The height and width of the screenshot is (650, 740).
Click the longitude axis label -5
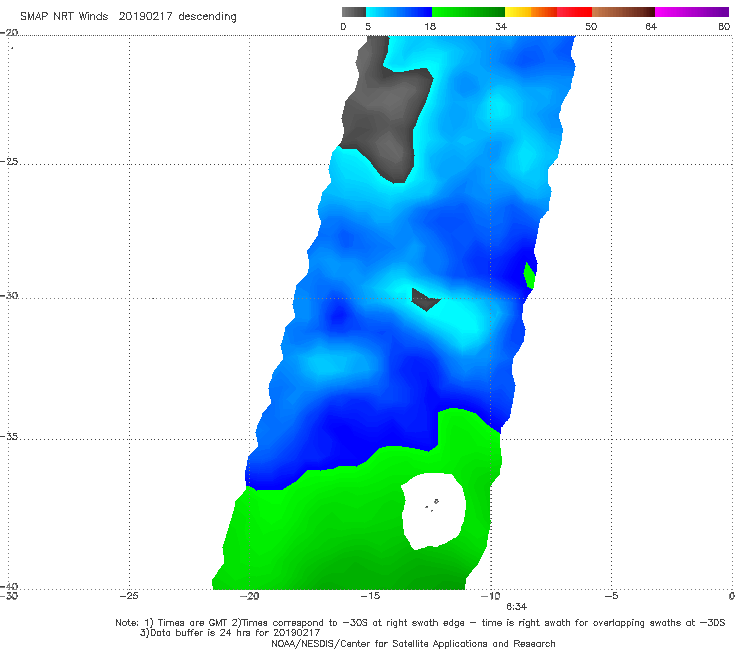click(611, 596)
